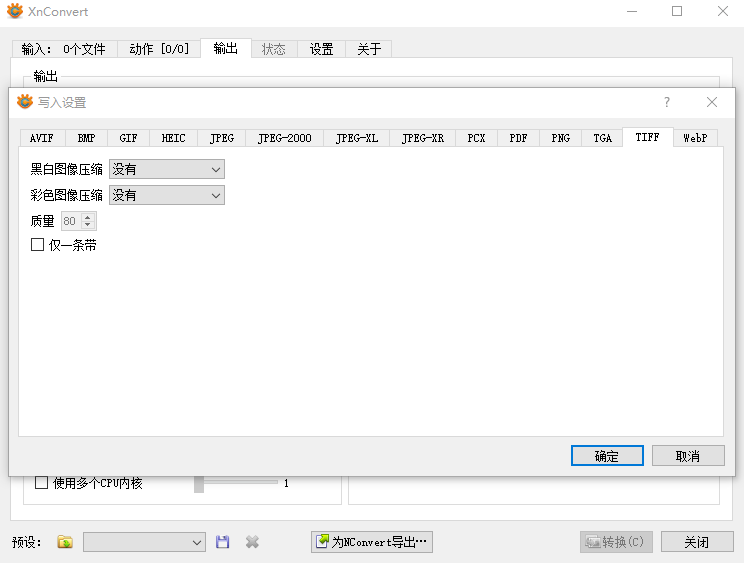The width and height of the screenshot is (744, 563).
Task: Switch to the PNG tab
Action: click(561, 138)
